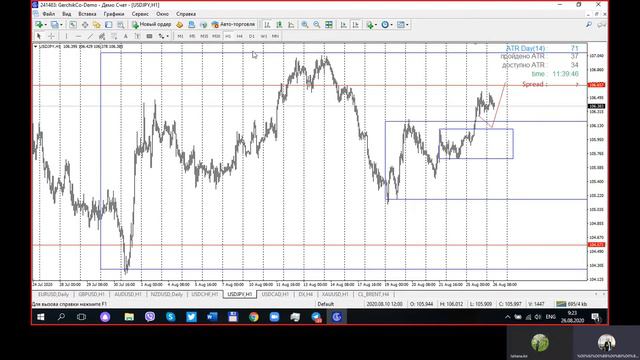Switch timeframe to M1
Image resolution: width=640 pixels, height=360 pixels.
click(x=180, y=36)
